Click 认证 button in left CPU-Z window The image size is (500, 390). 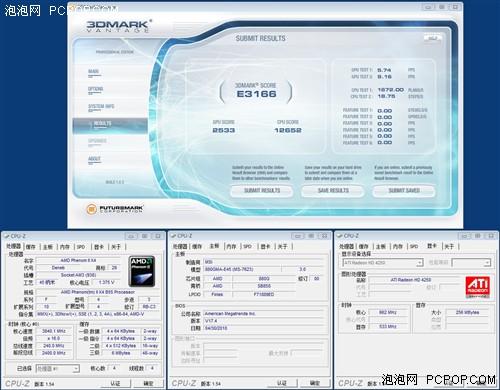pyautogui.click(x=115, y=384)
